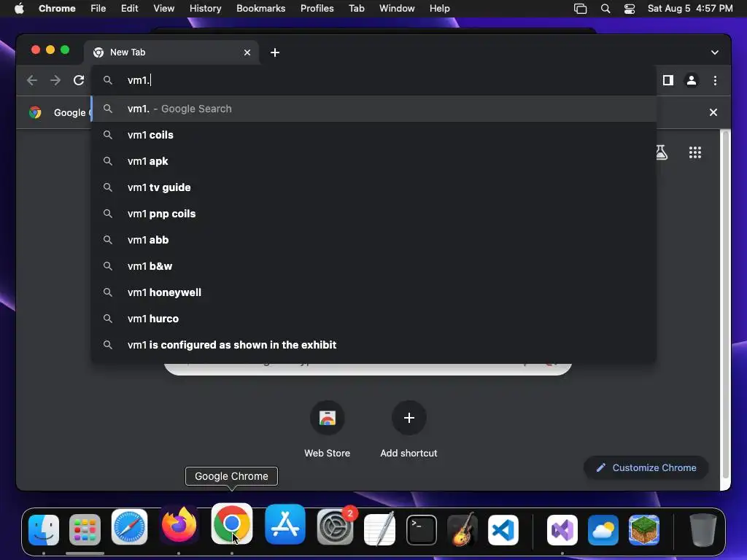Screen dimensions: 747x560
Task: Open a new tab with plus button
Action: 275,52
